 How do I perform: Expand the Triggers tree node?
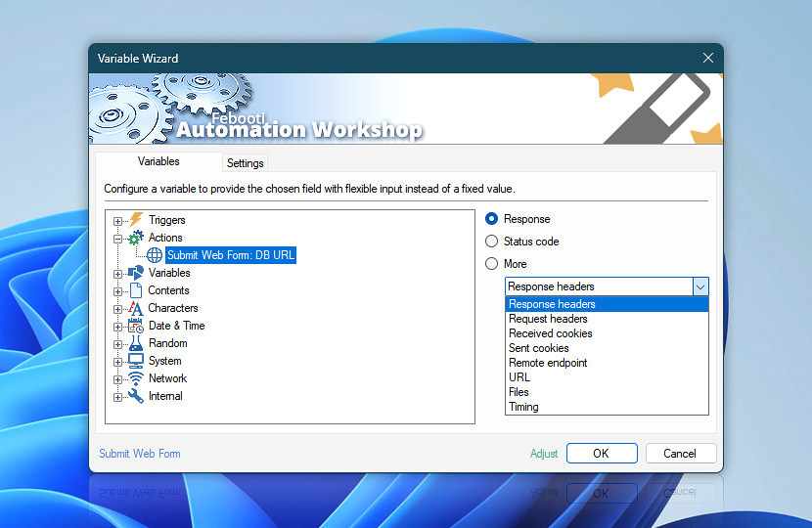pos(117,221)
